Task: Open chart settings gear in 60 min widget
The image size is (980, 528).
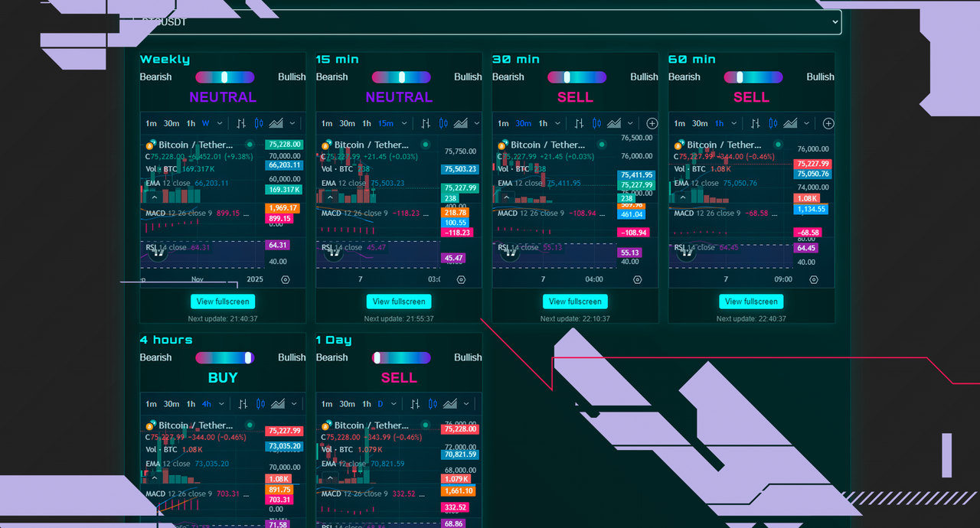Action: 813,280
